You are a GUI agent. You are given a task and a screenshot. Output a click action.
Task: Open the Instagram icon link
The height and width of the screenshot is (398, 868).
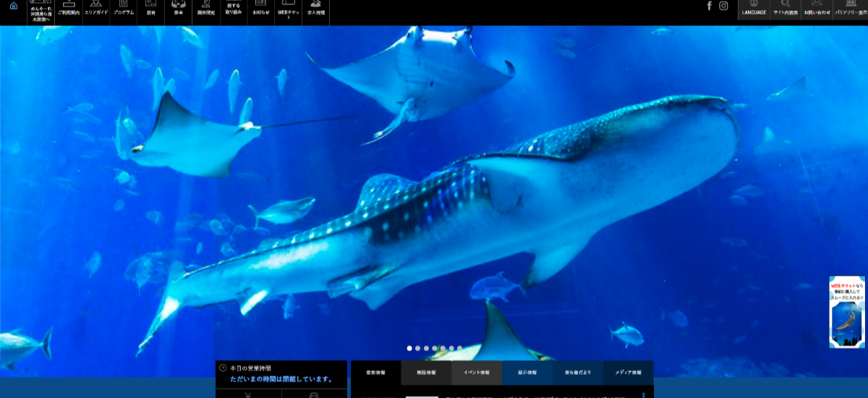[723, 6]
